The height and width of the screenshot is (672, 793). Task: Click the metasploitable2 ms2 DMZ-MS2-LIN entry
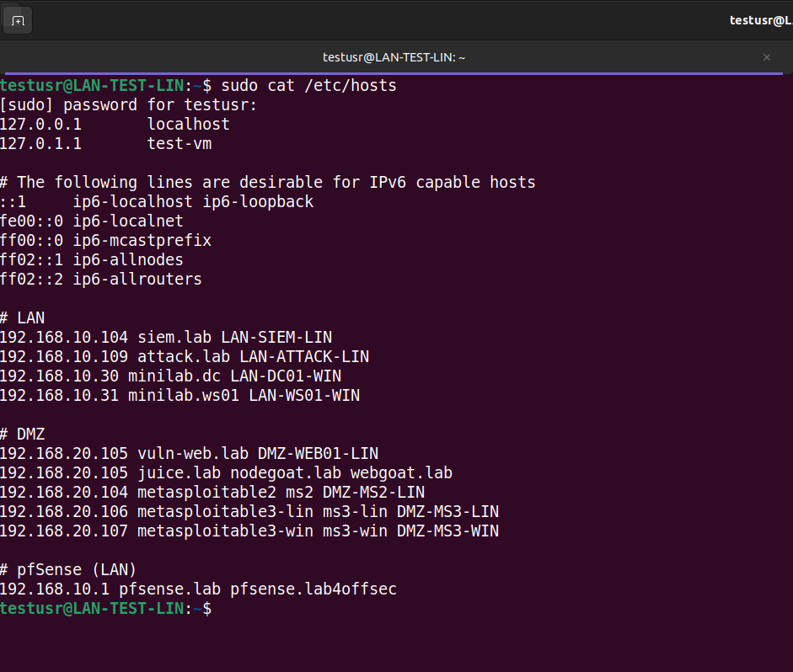click(x=212, y=492)
